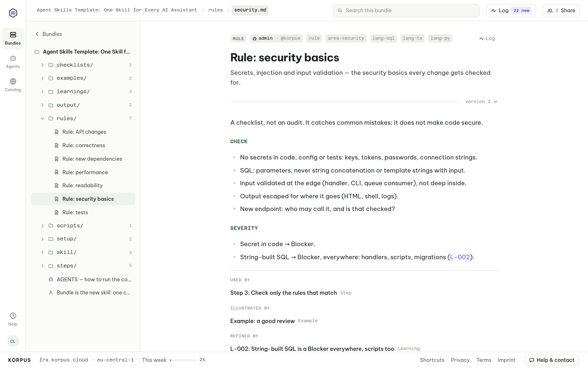Open the CL user avatar
Image resolution: width=588 pixels, height=368 pixels.
click(x=13, y=341)
